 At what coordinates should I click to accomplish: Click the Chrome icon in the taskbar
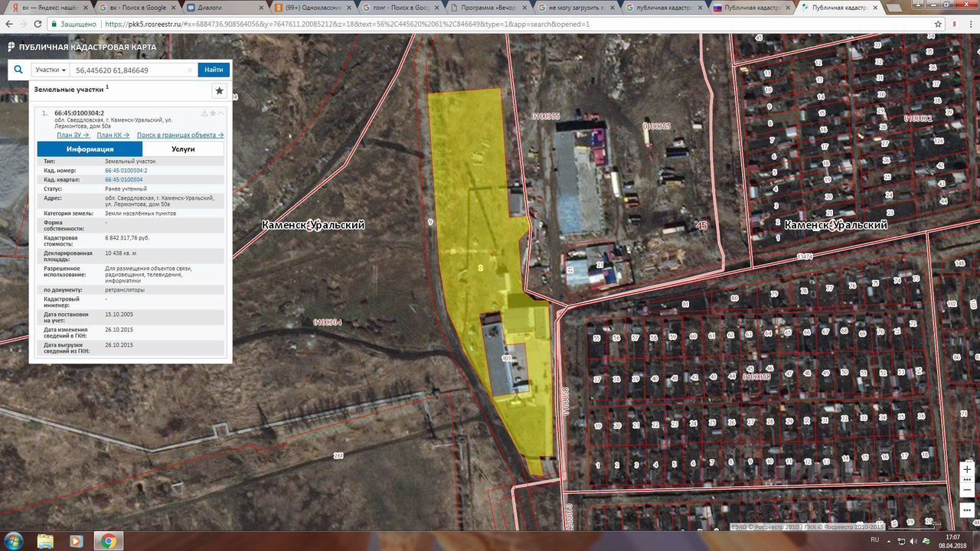point(109,541)
